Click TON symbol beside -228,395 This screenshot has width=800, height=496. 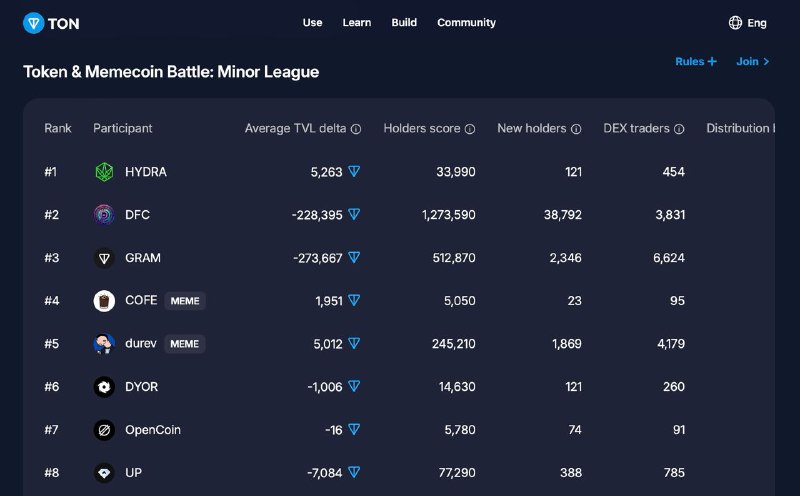coord(354,214)
